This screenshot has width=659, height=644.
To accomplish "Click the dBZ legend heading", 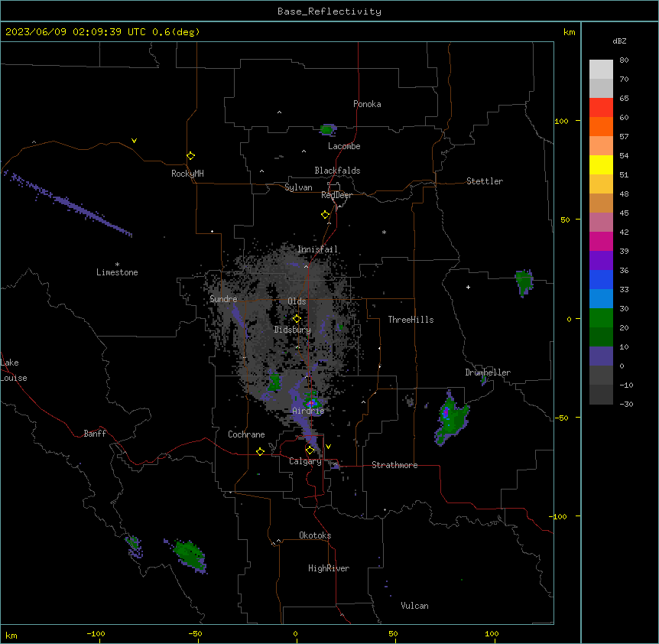I will (x=619, y=41).
